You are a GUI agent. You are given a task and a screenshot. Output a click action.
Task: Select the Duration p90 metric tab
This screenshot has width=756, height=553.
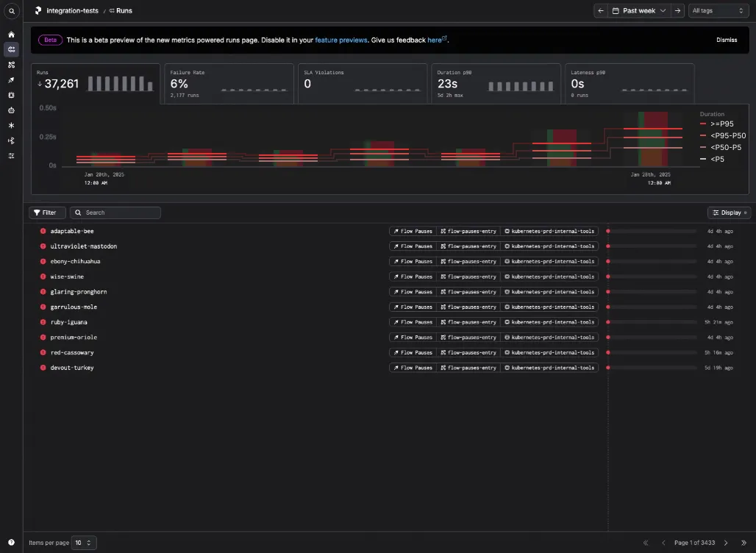[x=496, y=83]
